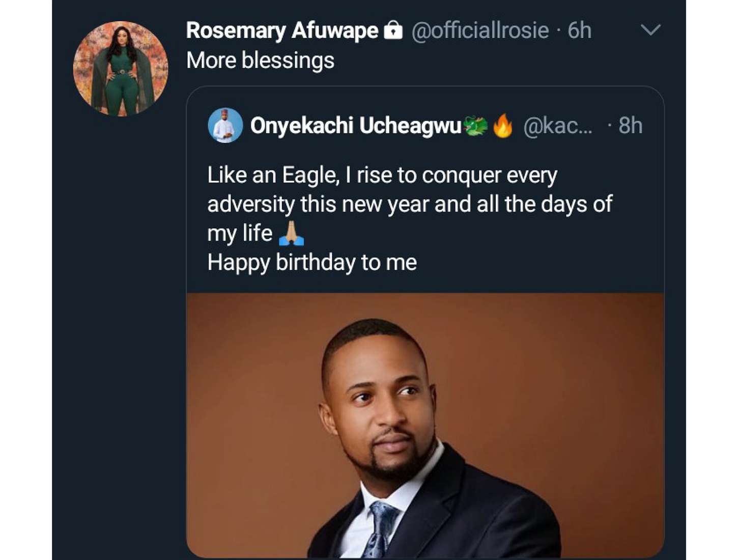The width and height of the screenshot is (738, 560).
Task: Click the 8h quoted tweet timestamp
Action: (x=630, y=126)
